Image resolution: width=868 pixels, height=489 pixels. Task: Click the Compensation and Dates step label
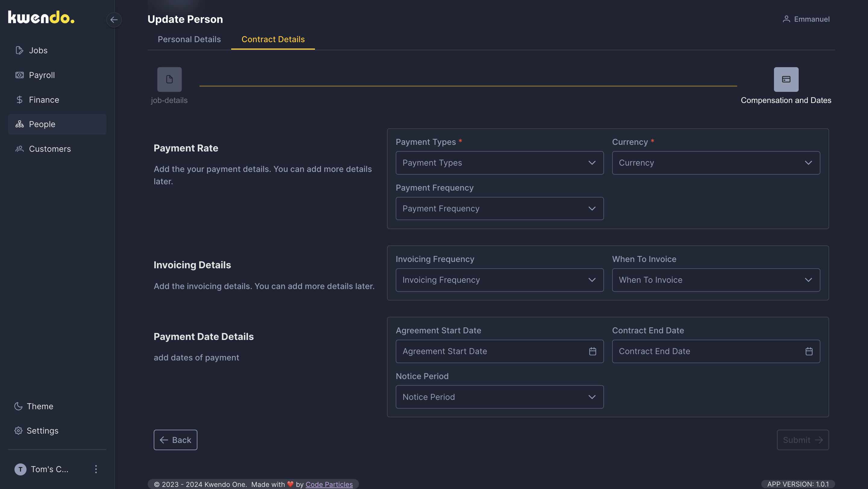tap(786, 100)
